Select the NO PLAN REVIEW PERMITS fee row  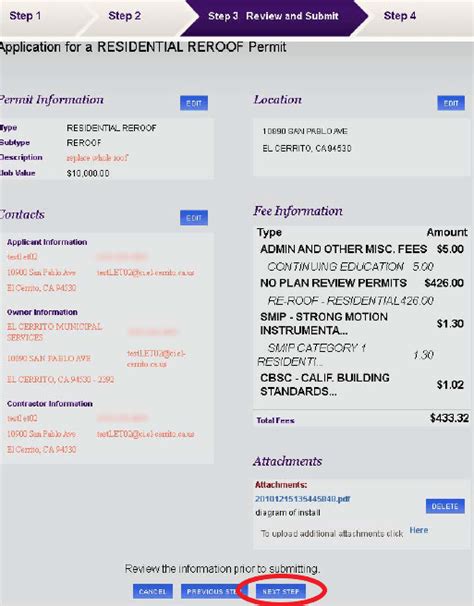(x=361, y=283)
